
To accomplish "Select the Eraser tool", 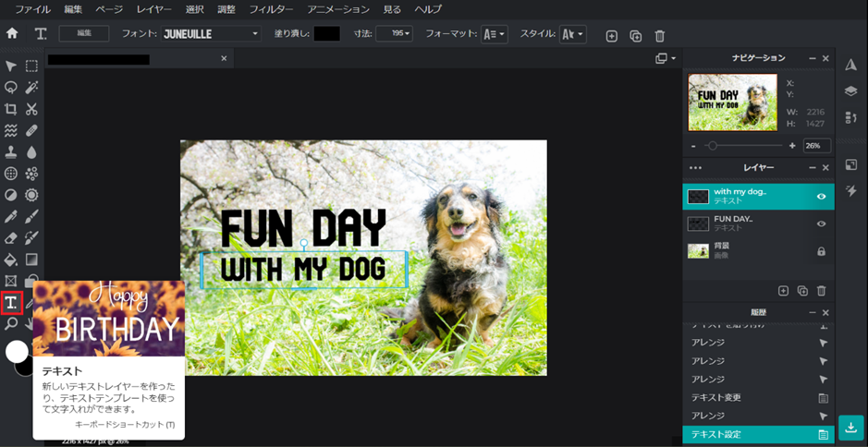I will [x=10, y=238].
